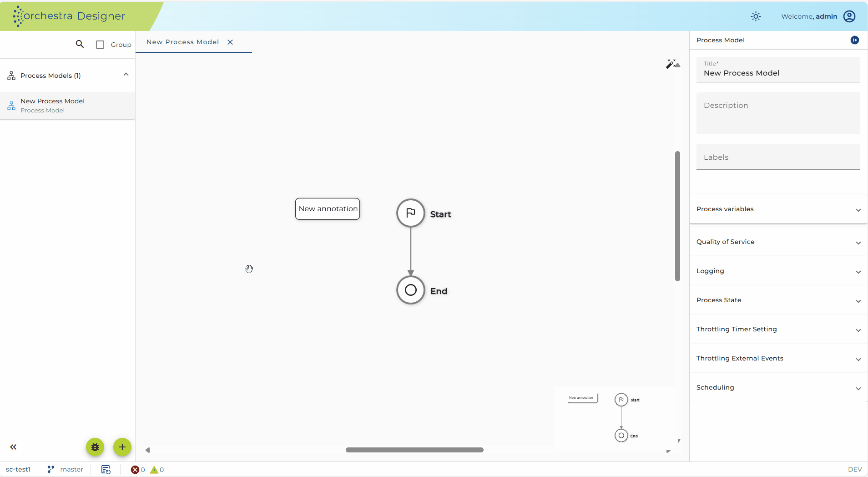The height and width of the screenshot is (477, 868).
Task: Click the green plus add button
Action: tap(122, 447)
